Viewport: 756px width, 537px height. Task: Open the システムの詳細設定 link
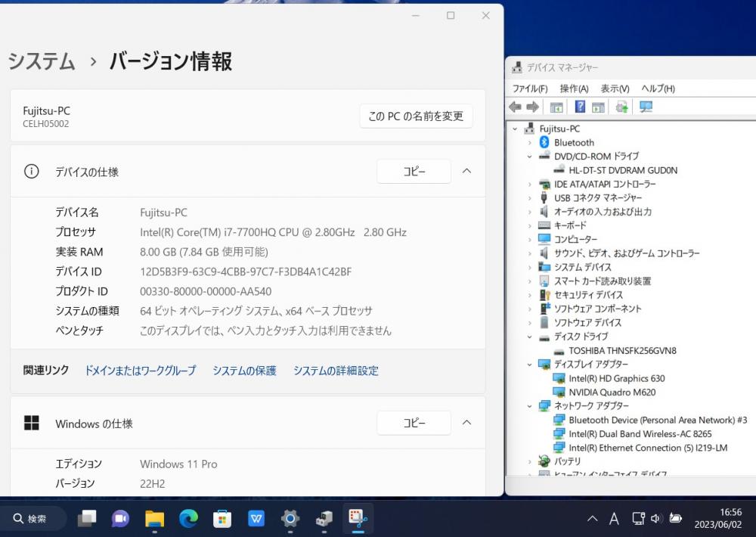point(336,370)
